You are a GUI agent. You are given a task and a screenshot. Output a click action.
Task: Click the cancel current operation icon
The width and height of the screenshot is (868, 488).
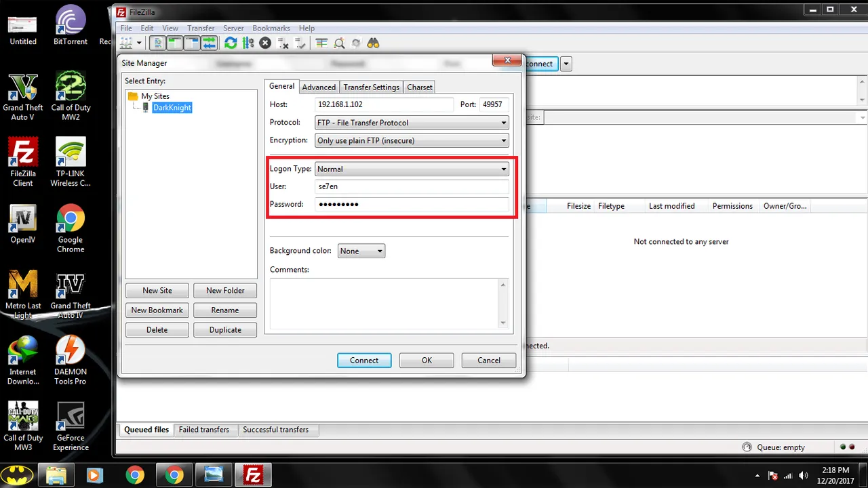click(265, 43)
